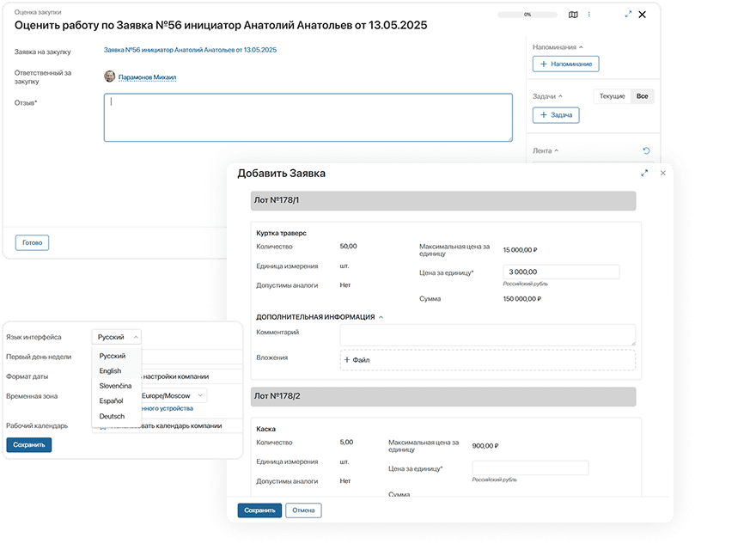This screenshot has height=550, width=756.
Task: Switch tasks filter to Все
Action: coord(643,96)
